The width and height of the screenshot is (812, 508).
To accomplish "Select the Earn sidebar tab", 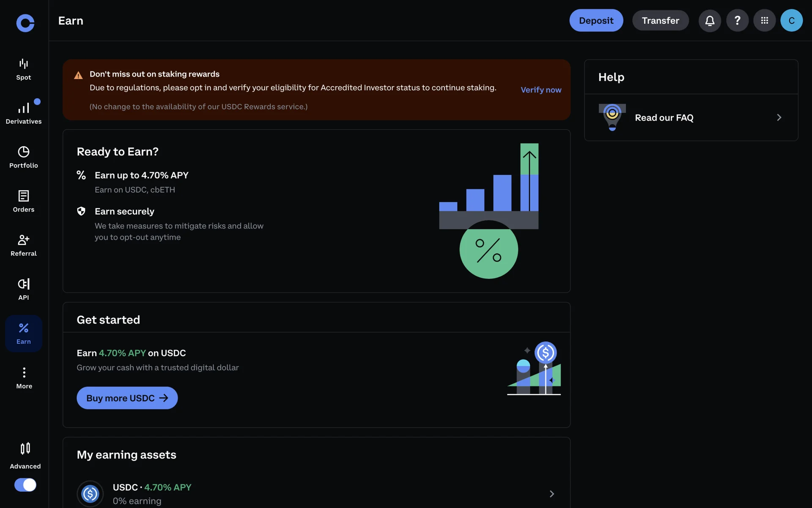I will pos(24,333).
